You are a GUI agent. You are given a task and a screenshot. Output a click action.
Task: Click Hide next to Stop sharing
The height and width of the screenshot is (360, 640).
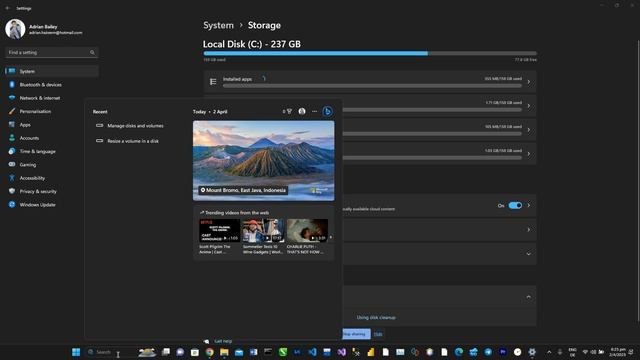pos(378,334)
